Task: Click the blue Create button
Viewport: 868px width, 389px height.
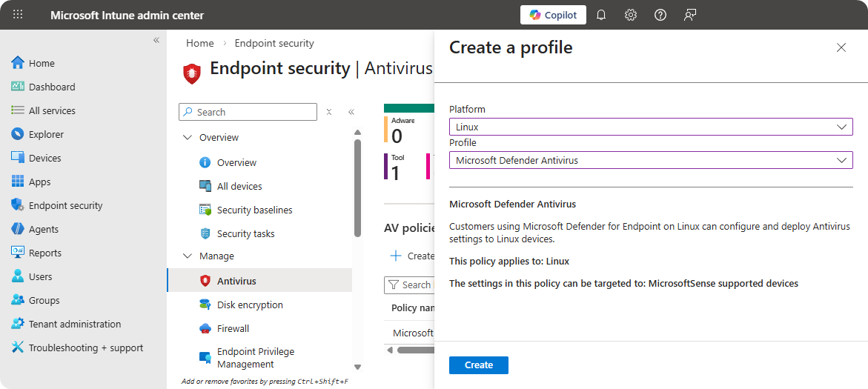Action: 478,365
